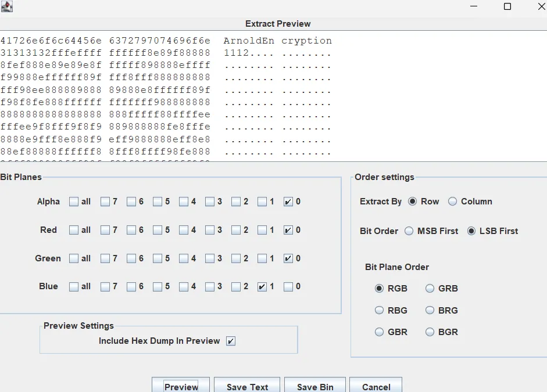547x392 pixels.
Task: Click the ArnoldEn decoded text
Action: [x=249, y=41]
